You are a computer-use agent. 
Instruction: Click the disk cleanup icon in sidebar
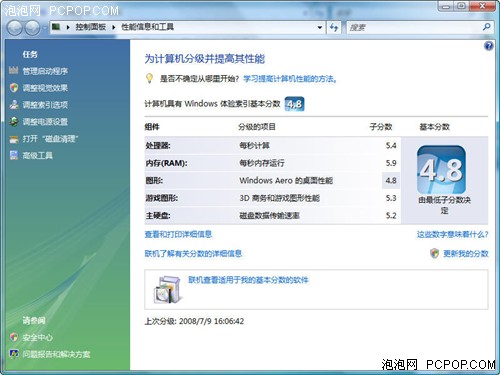click(14, 139)
